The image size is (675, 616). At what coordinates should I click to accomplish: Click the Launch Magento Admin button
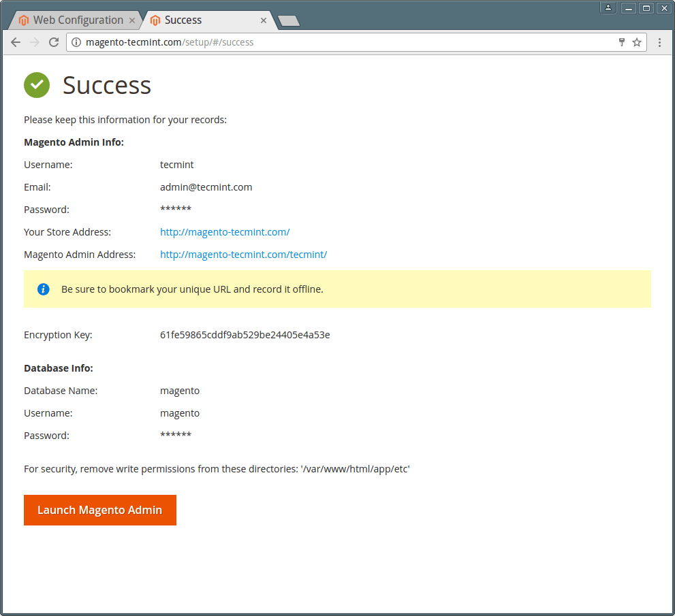[x=100, y=510]
